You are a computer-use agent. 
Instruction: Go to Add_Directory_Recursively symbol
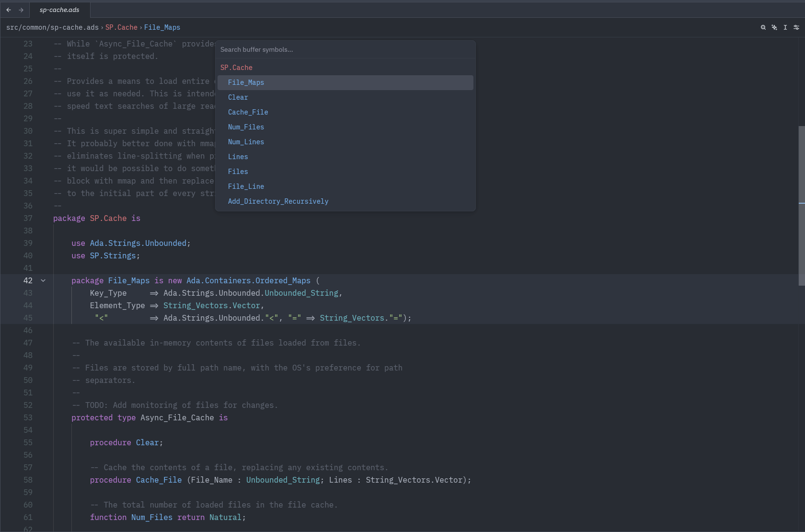pos(278,201)
